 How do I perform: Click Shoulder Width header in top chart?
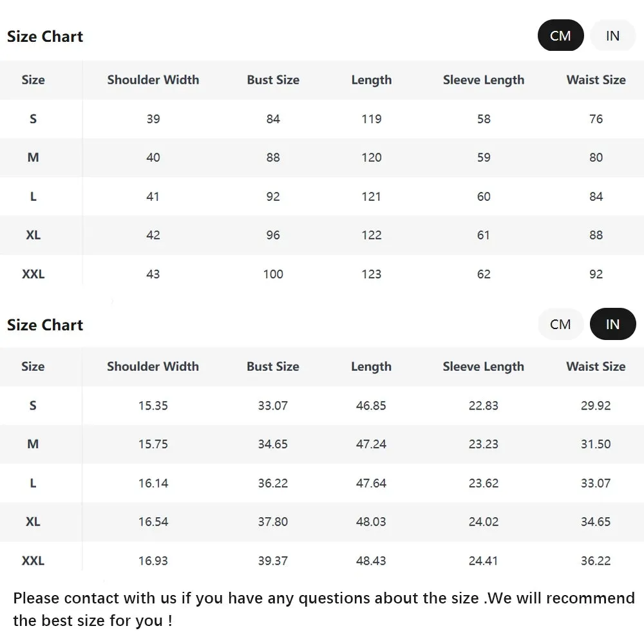pyautogui.click(x=153, y=80)
